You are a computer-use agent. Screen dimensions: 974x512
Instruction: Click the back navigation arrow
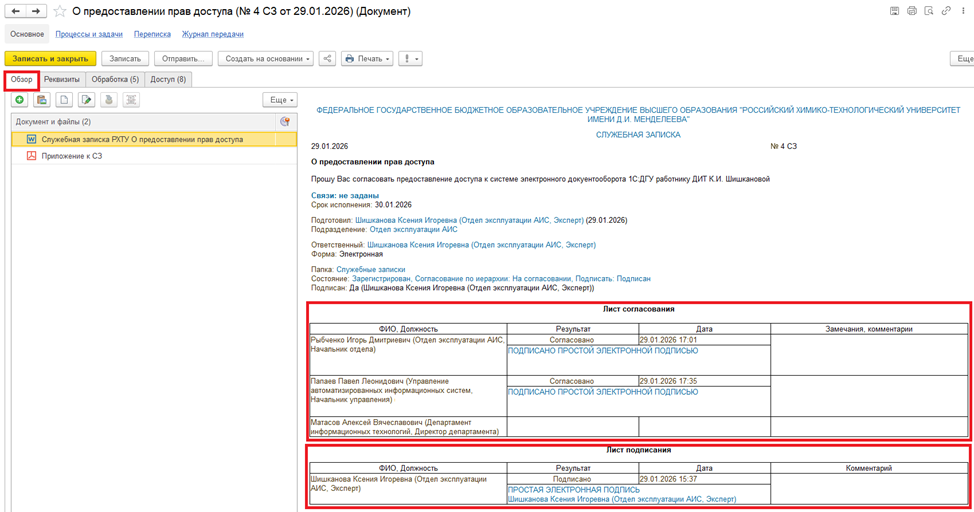click(15, 11)
